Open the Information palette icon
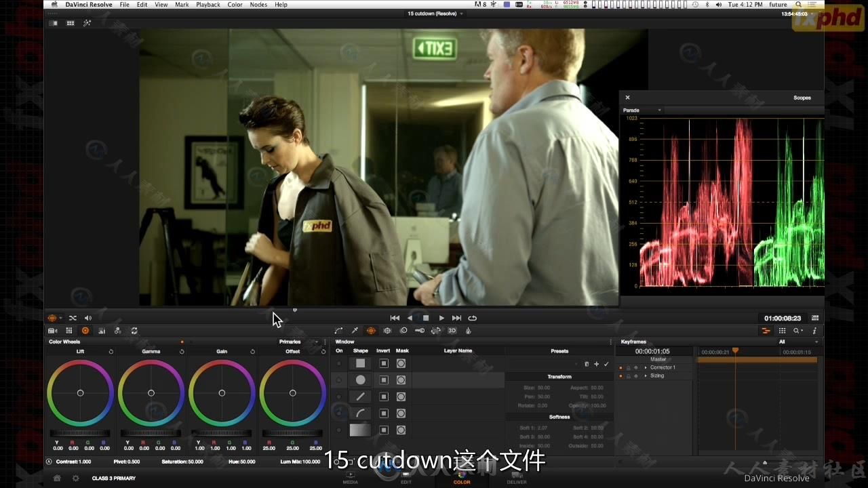Viewport: 868px width, 488px height. click(x=814, y=331)
